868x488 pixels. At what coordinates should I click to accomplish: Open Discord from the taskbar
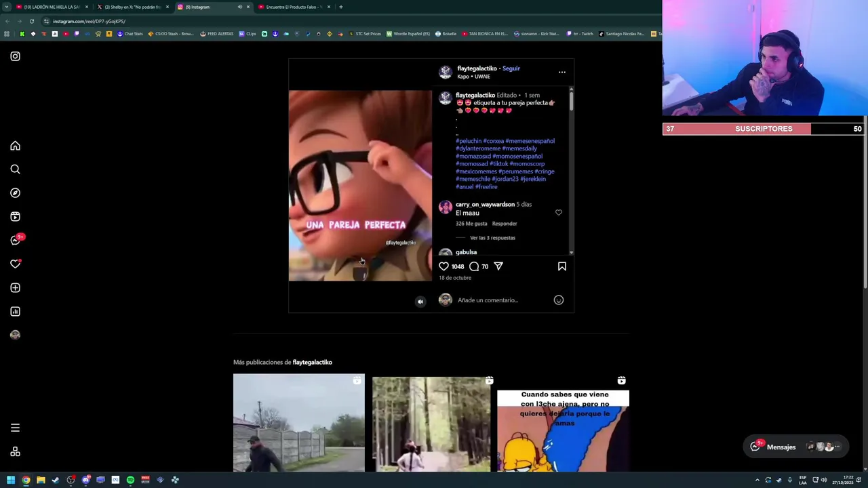[x=85, y=480]
